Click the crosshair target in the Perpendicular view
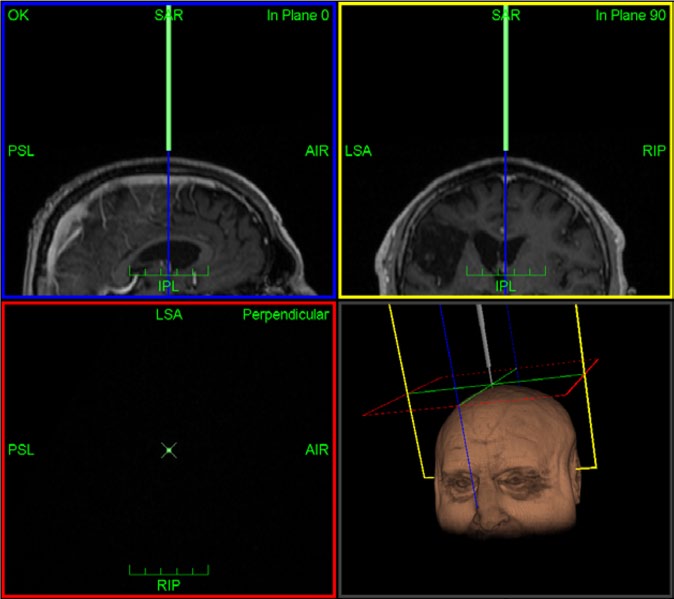This screenshot has height=599, width=674. (169, 450)
